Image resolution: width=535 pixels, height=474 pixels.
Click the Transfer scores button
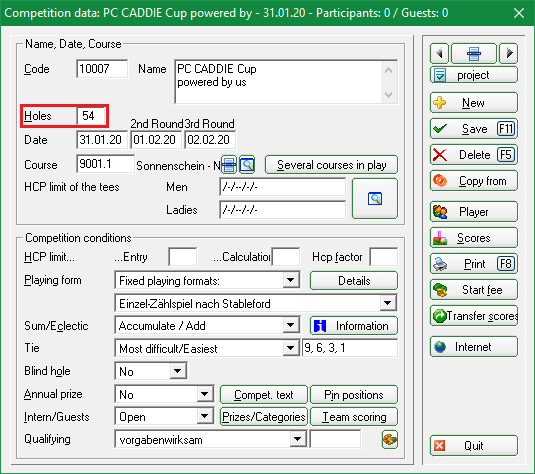(474, 316)
